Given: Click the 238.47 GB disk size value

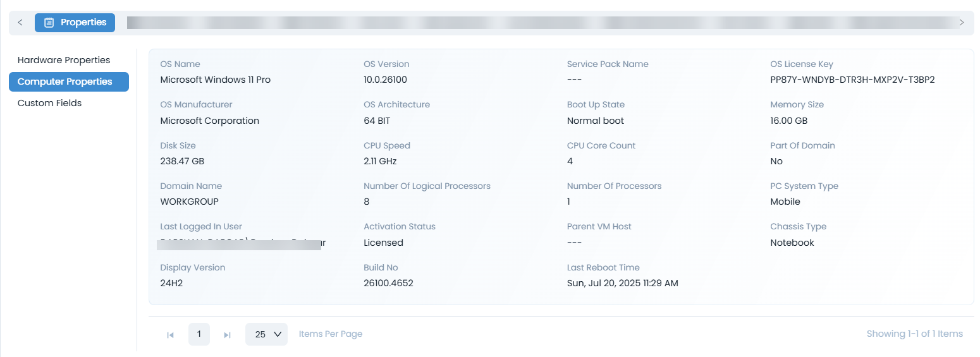Looking at the screenshot, I should pos(182,161).
